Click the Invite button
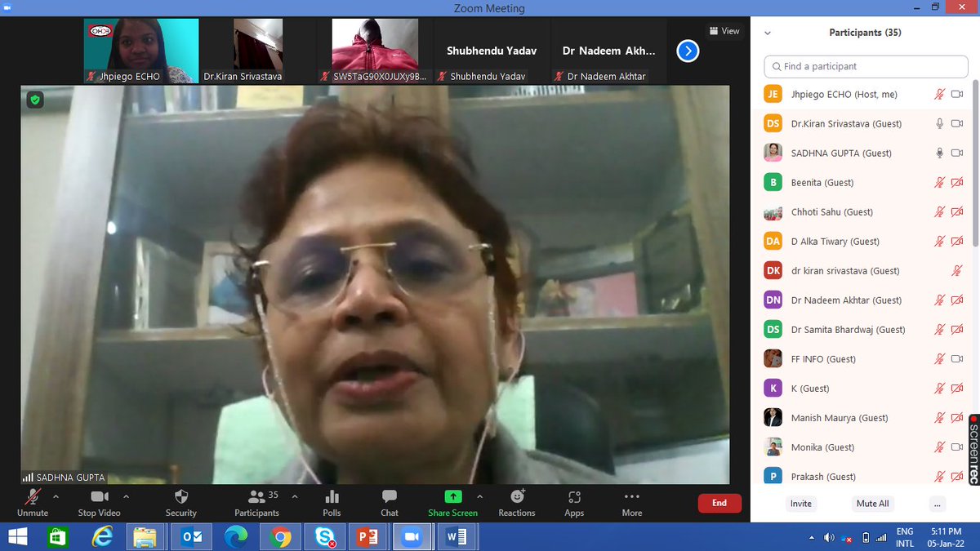 point(801,504)
